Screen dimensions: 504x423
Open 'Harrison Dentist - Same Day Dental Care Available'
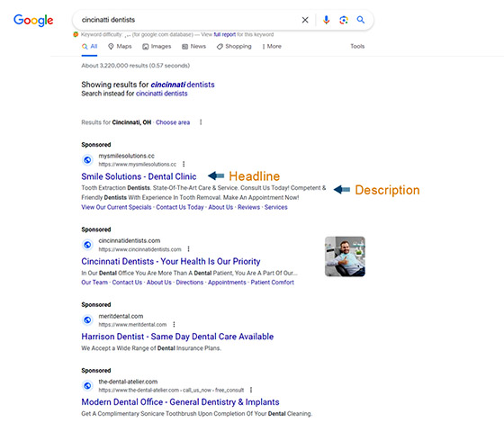pos(177,337)
